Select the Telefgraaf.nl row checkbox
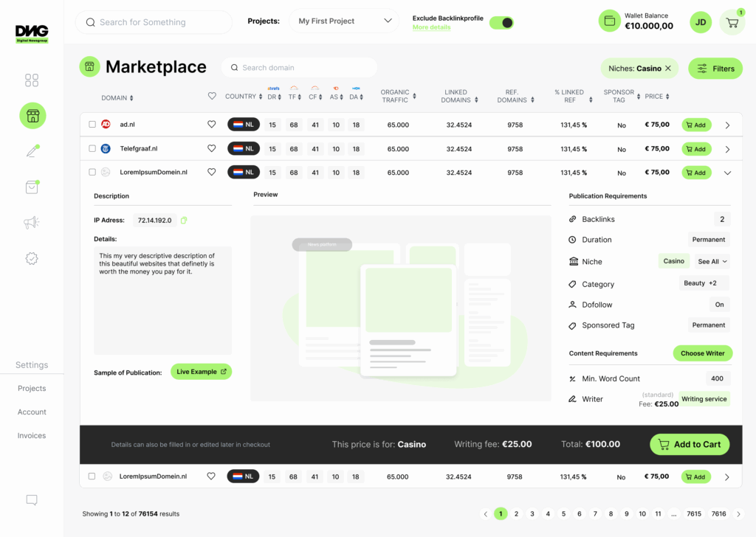The width and height of the screenshot is (756, 537). point(92,148)
